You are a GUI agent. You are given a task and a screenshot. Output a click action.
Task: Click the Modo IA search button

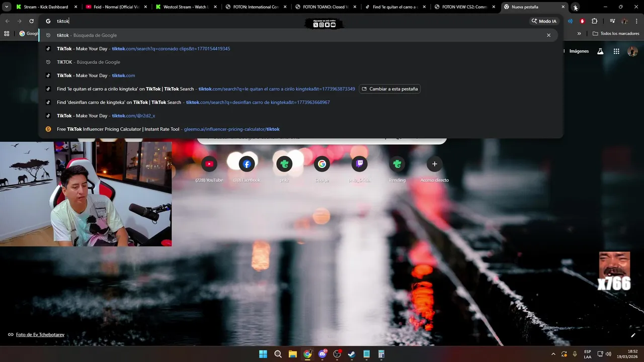tap(544, 21)
